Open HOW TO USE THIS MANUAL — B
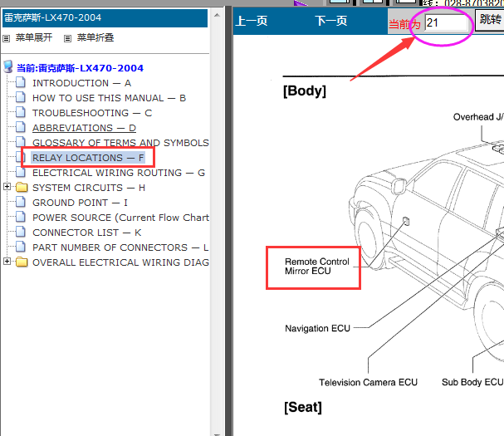 [x=109, y=98]
